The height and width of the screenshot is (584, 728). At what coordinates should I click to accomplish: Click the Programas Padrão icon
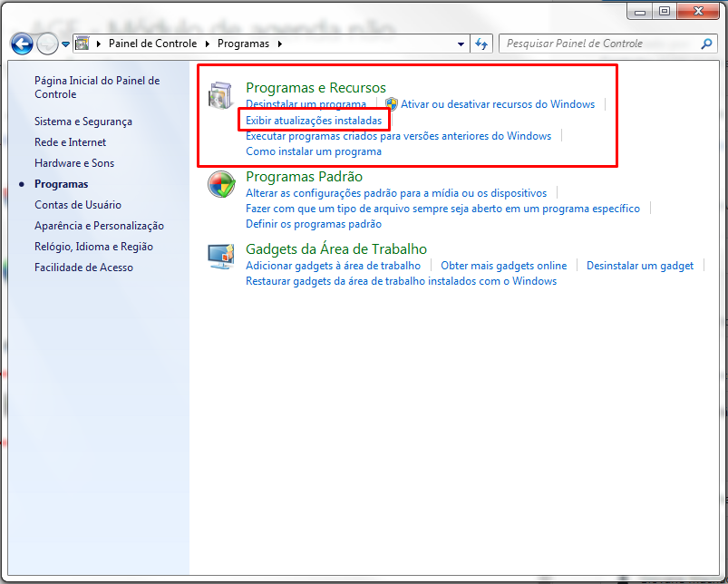pyautogui.click(x=221, y=184)
